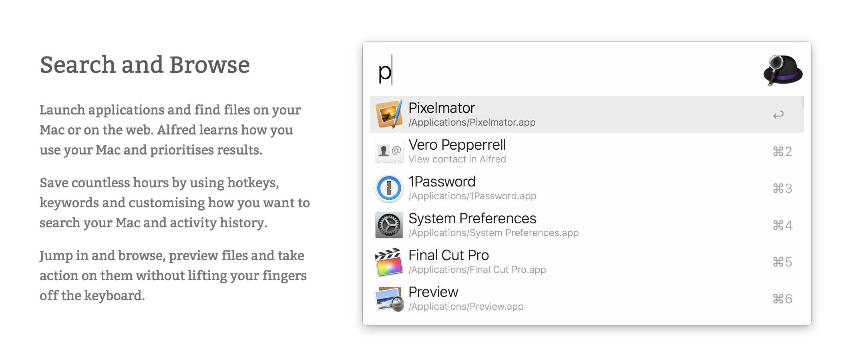This screenshot has width=868, height=357.
Task: Click the Preview app icon
Action: click(x=389, y=299)
